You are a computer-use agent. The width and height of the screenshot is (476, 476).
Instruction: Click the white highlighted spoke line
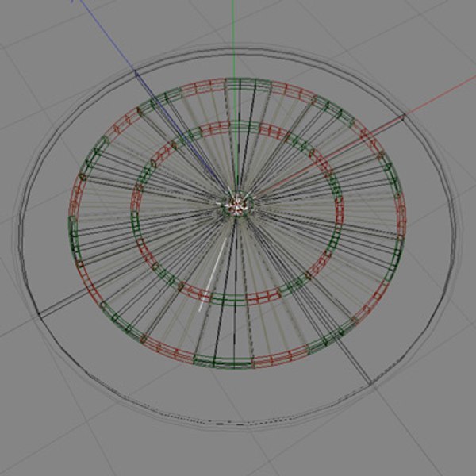click(213, 274)
